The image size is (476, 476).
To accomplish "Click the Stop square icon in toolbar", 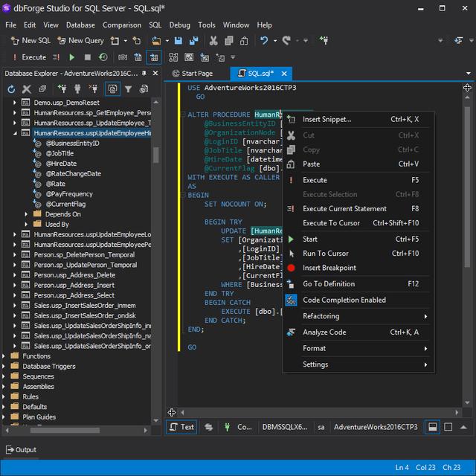I will (x=88, y=57).
